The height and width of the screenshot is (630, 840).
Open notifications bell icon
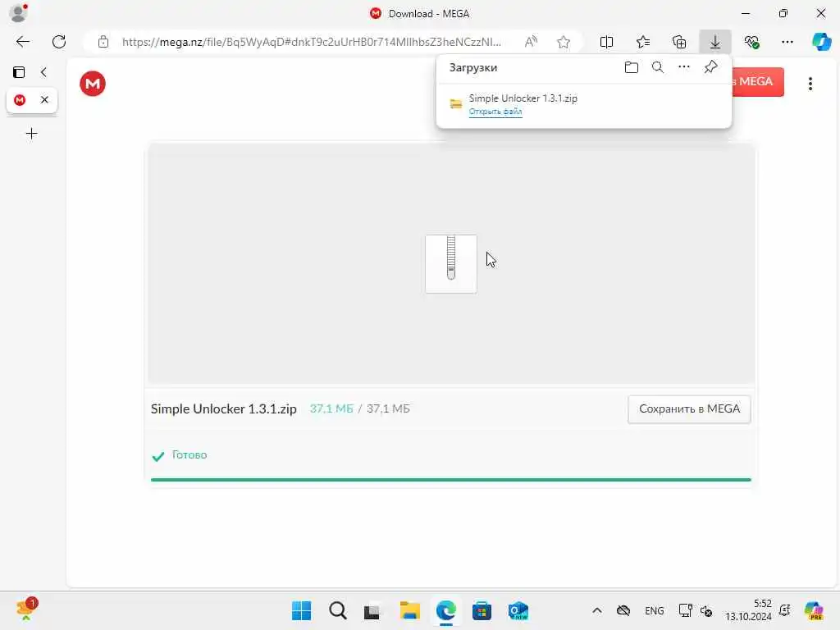click(x=785, y=610)
